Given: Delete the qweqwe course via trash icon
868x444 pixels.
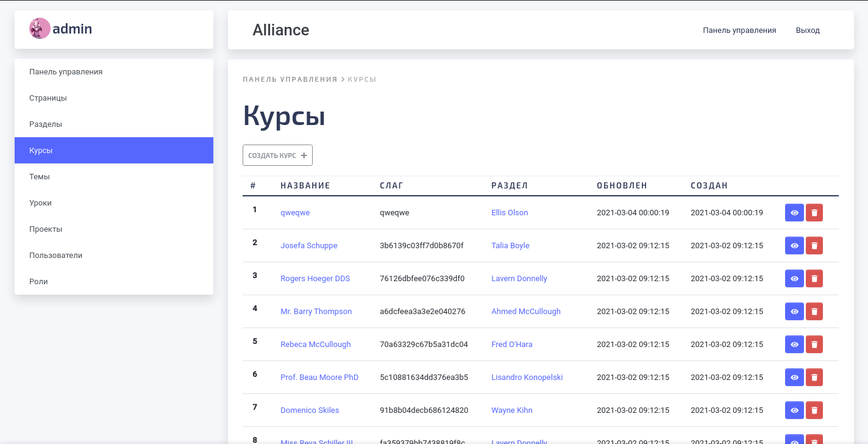Looking at the screenshot, I should [x=814, y=213].
